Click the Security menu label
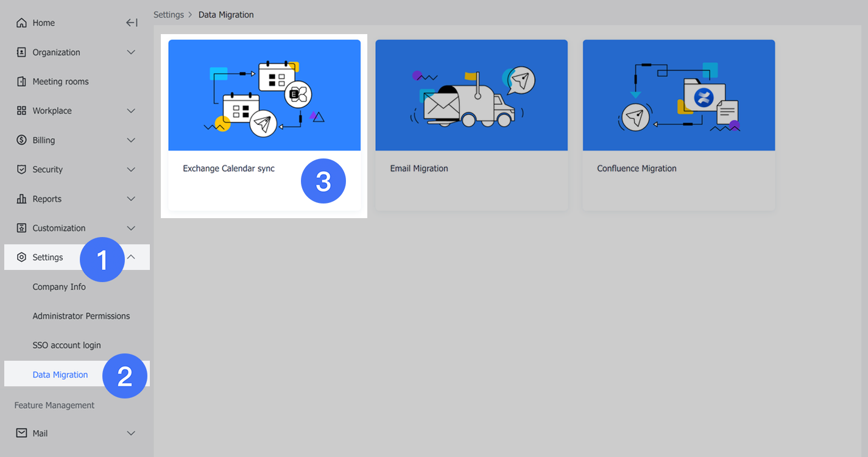 [48, 169]
